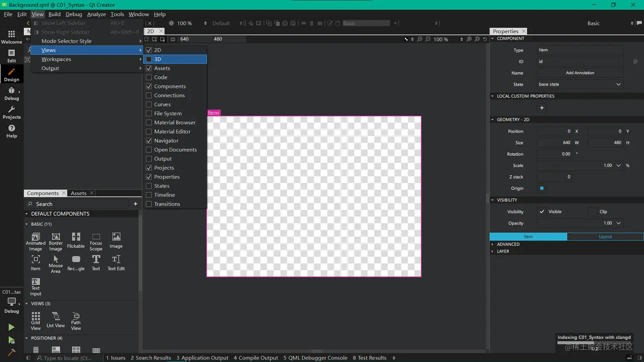Open the Mode Selector Style submenu
Image resolution: width=644 pixels, height=362 pixels.
coord(87,41)
